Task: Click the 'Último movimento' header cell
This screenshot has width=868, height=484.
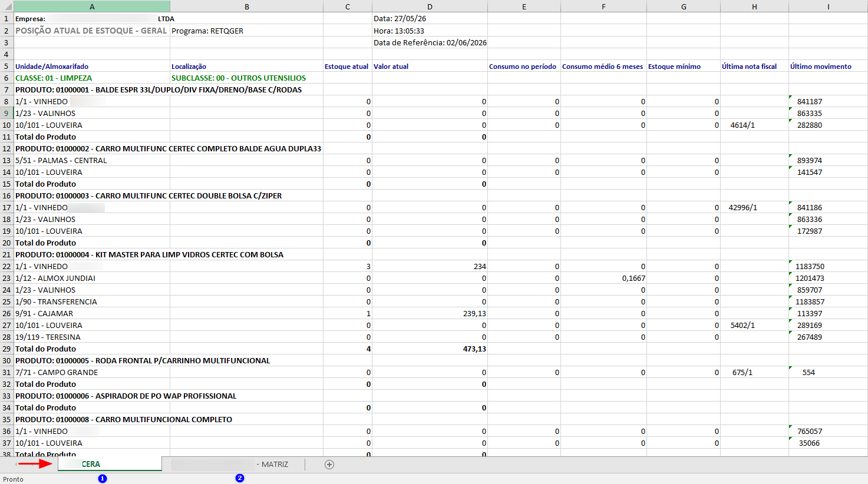Action: [828, 66]
